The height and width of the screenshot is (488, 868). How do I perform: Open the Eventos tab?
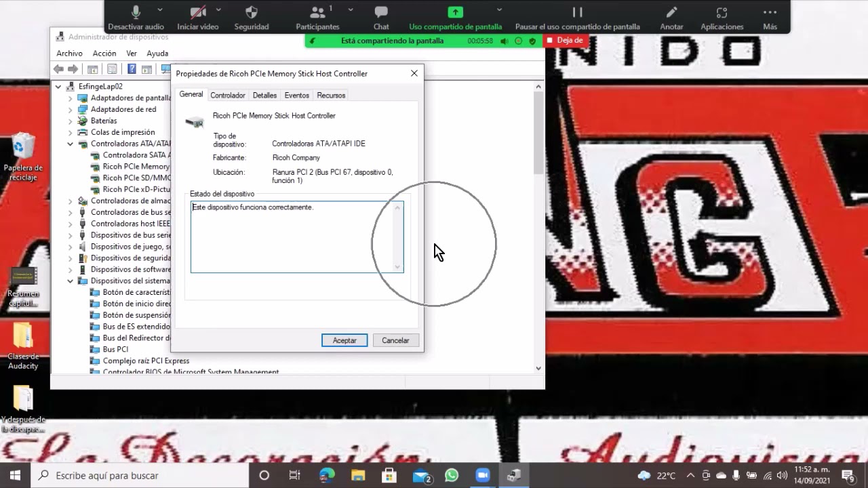click(x=296, y=96)
